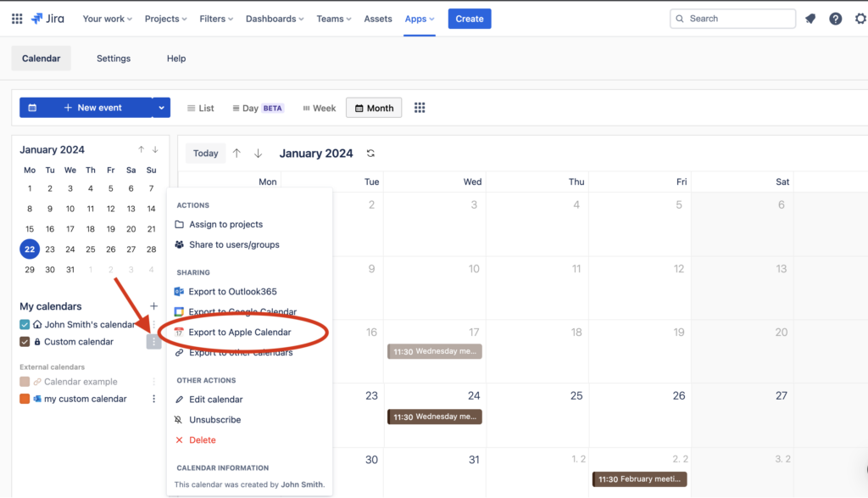This screenshot has height=498, width=868.
Task: Toggle the Calendar example checkbox
Action: [25, 382]
